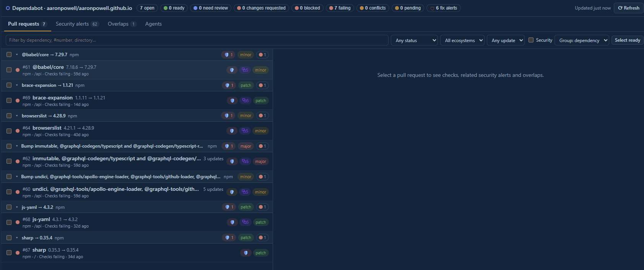Click failing count badge on browserslist group header

262,115
